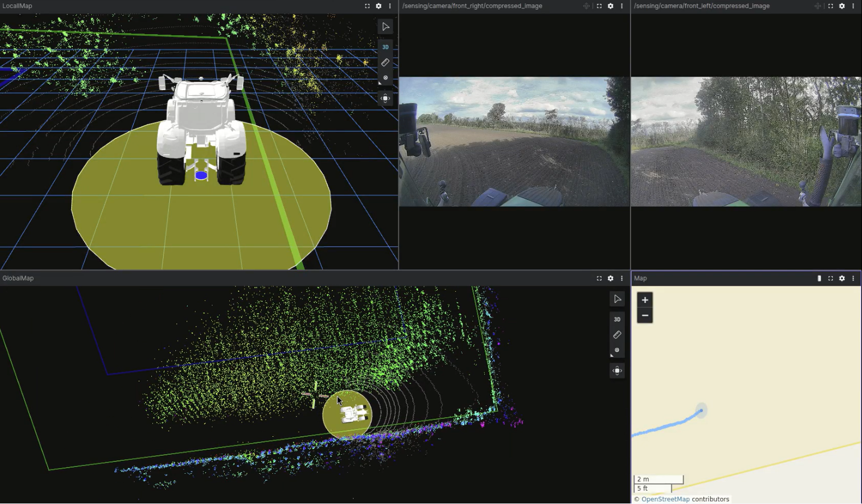The height and width of the screenshot is (504, 862).
Task: Click the select object arrow in GlobalMap
Action: pyautogui.click(x=617, y=299)
